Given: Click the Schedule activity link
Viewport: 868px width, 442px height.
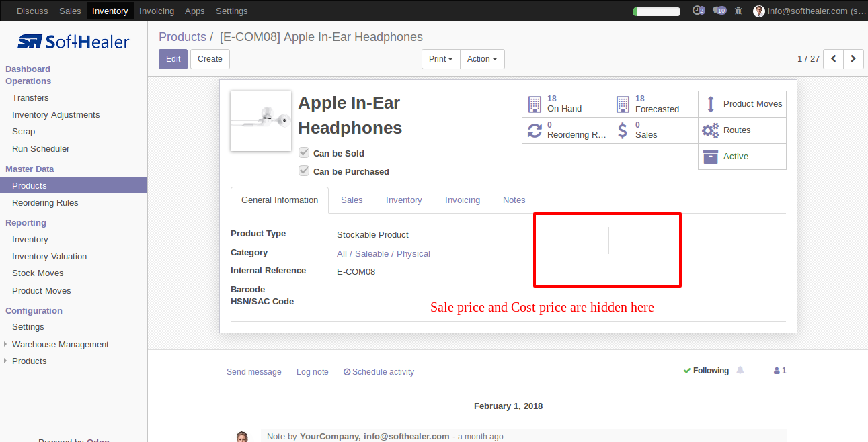Looking at the screenshot, I should pyautogui.click(x=379, y=372).
